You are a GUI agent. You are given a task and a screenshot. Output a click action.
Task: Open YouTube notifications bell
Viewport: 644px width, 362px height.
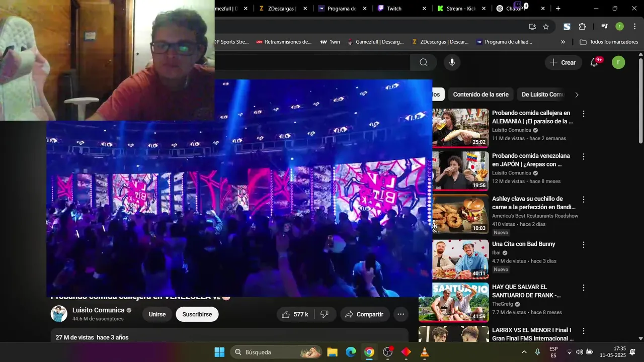click(594, 62)
